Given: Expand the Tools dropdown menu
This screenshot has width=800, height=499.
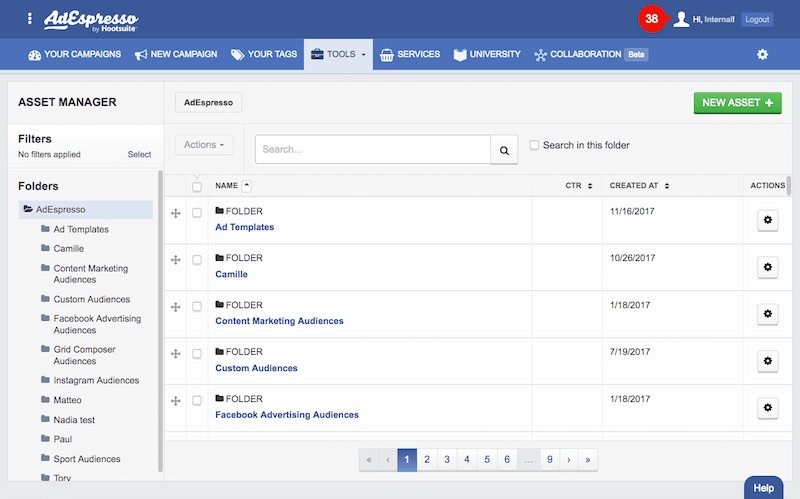Looking at the screenshot, I should 339,54.
